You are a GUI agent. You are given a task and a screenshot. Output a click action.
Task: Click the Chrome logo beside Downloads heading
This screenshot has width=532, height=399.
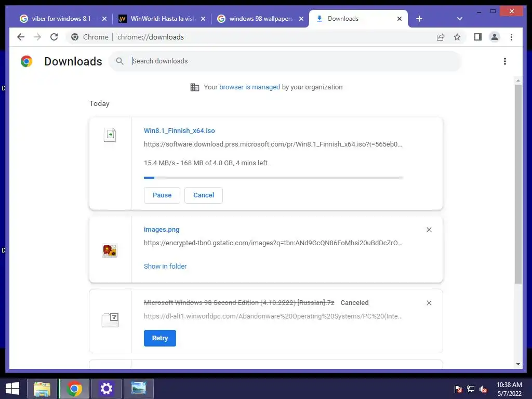[26, 61]
